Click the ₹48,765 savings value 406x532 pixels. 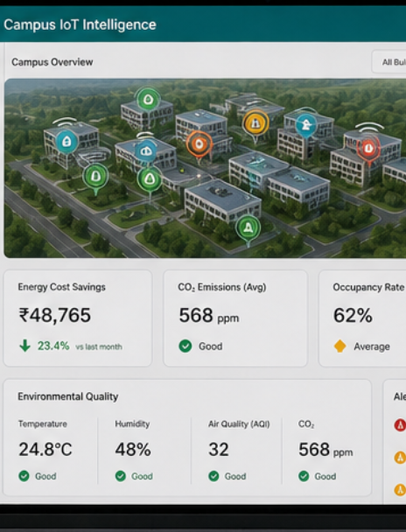coord(54,315)
